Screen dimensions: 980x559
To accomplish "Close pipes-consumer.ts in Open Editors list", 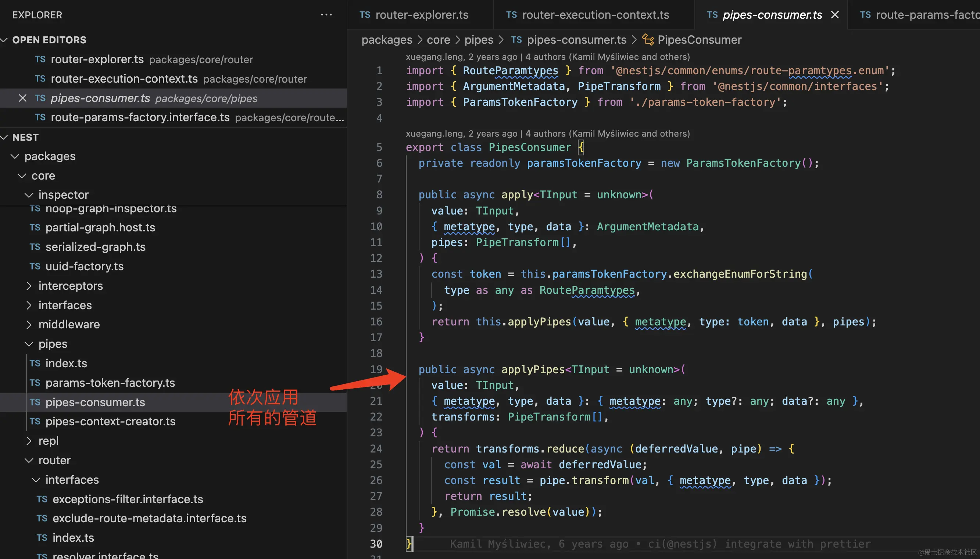I will pyautogui.click(x=23, y=98).
